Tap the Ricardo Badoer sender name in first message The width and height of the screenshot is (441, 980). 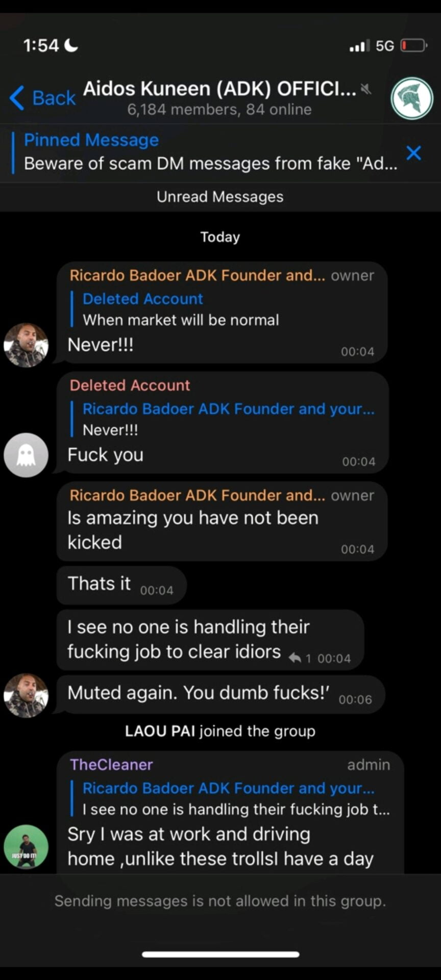coord(197,276)
